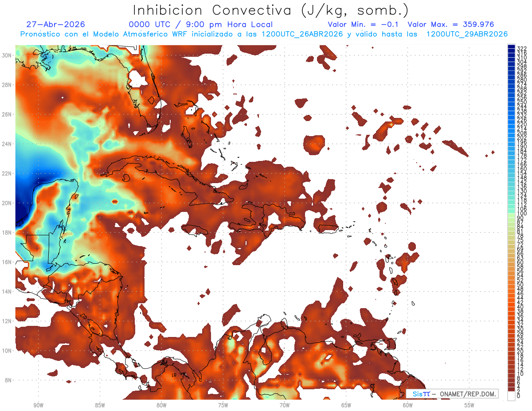This screenshot has height=411, width=532.
Task: Click the 60W longitude axis label
Action: coord(408,405)
